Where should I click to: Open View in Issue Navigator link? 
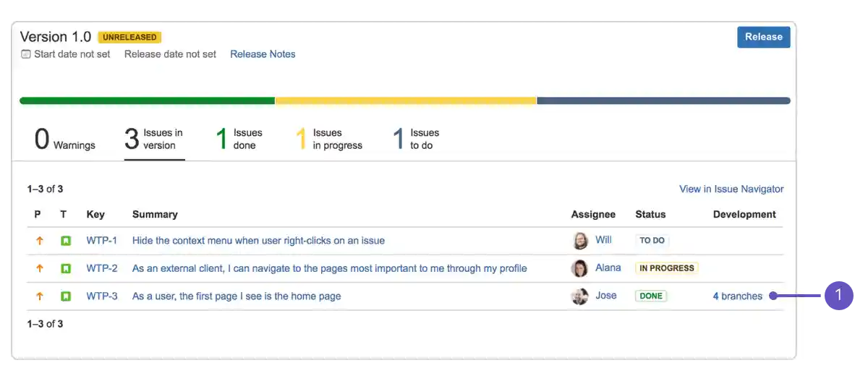tap(731, 189)
